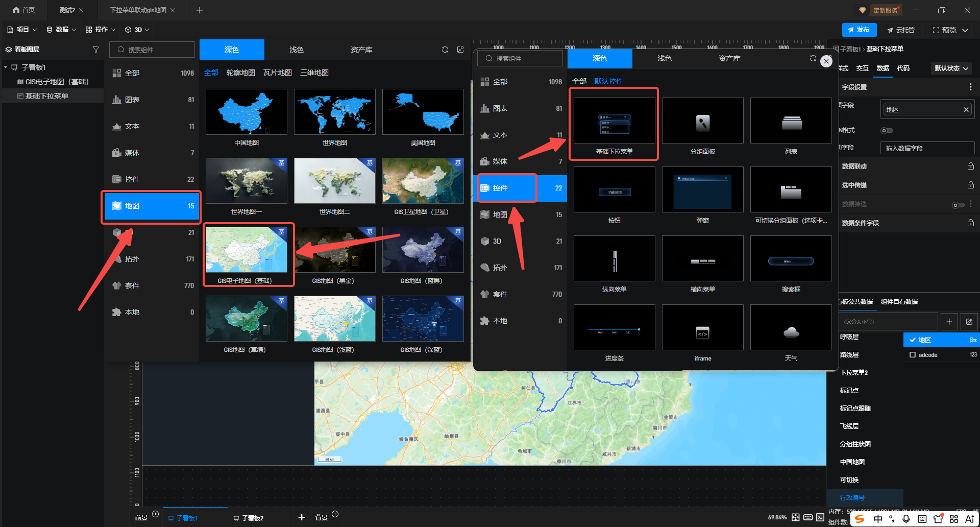
Task: Expand the 数据 menu in toolbar
Action: point(61,30)
